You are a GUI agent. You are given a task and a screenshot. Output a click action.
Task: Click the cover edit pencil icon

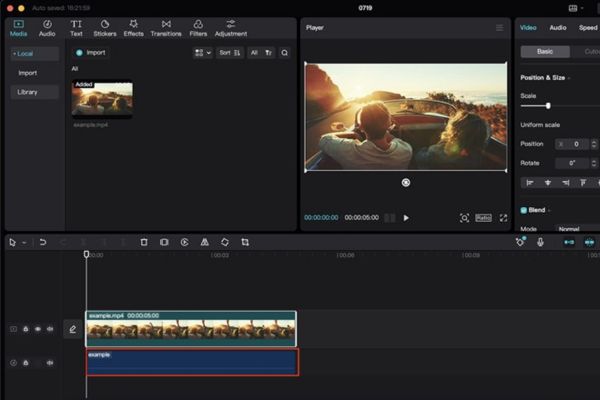click(x=72, y=329)
